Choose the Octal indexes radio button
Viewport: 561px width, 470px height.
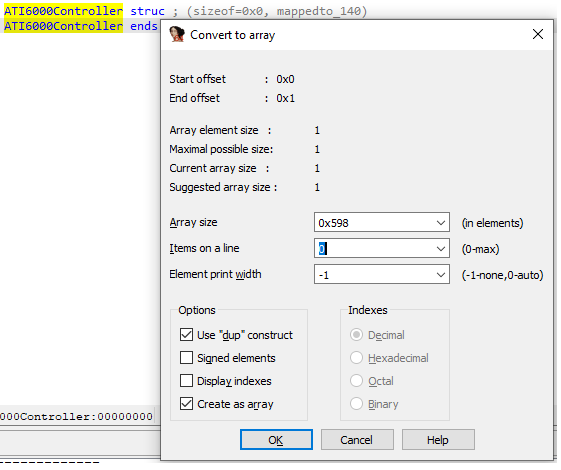pos(356,381)
